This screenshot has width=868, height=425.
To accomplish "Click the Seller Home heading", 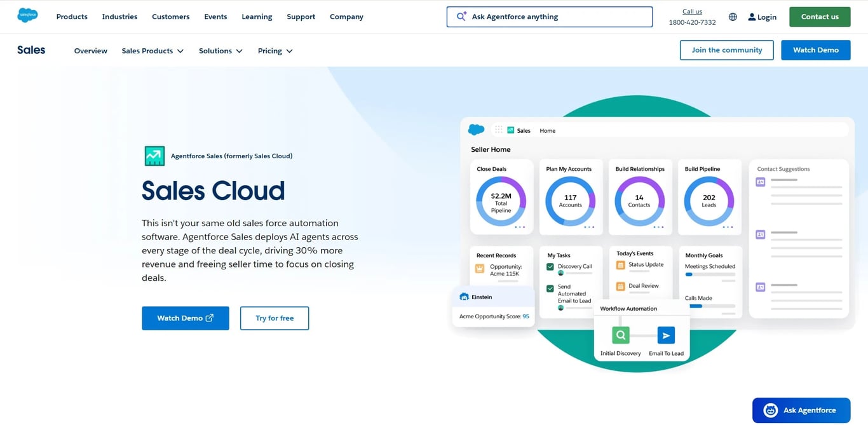I will [x=491, y=149].
